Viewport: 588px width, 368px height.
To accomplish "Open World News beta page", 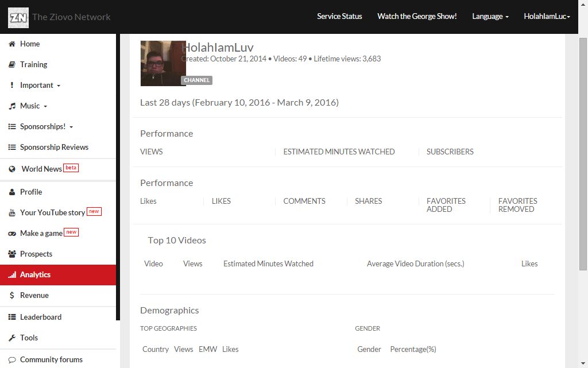I will [x=58, y=169].
